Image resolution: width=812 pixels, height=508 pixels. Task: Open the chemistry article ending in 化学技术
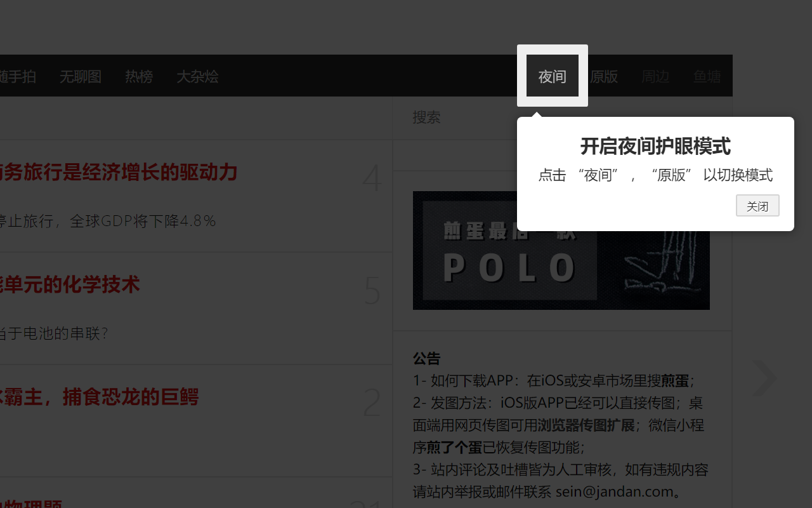click(70, 284)
